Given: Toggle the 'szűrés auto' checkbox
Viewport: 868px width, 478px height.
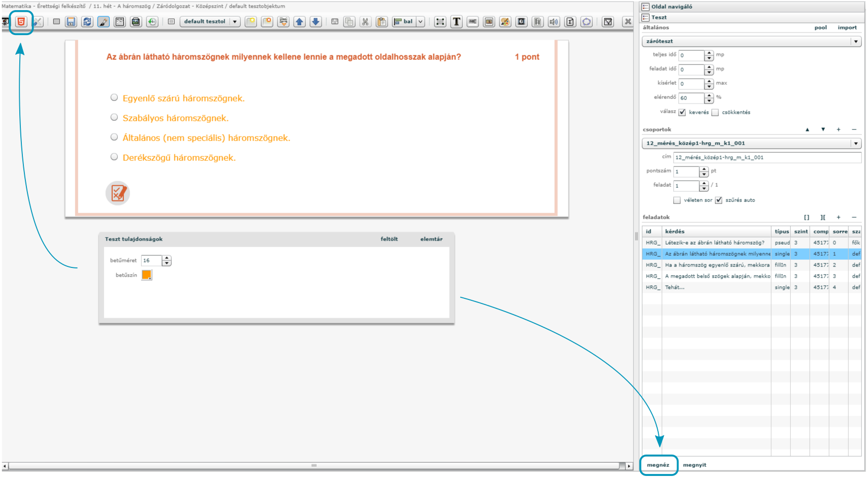Looking at the screenshot, I should [x=719, y=200].
